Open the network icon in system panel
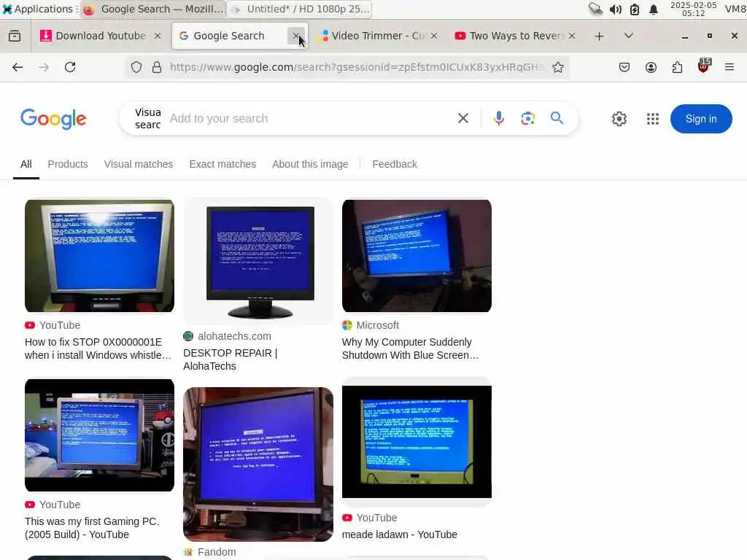 595,9
